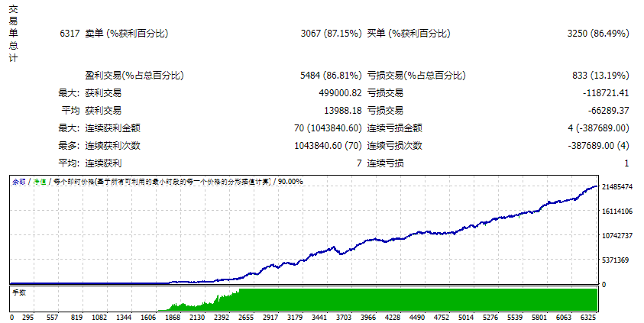Select the 卖单 (%获利百分比) label

click(x=127, y=34)
